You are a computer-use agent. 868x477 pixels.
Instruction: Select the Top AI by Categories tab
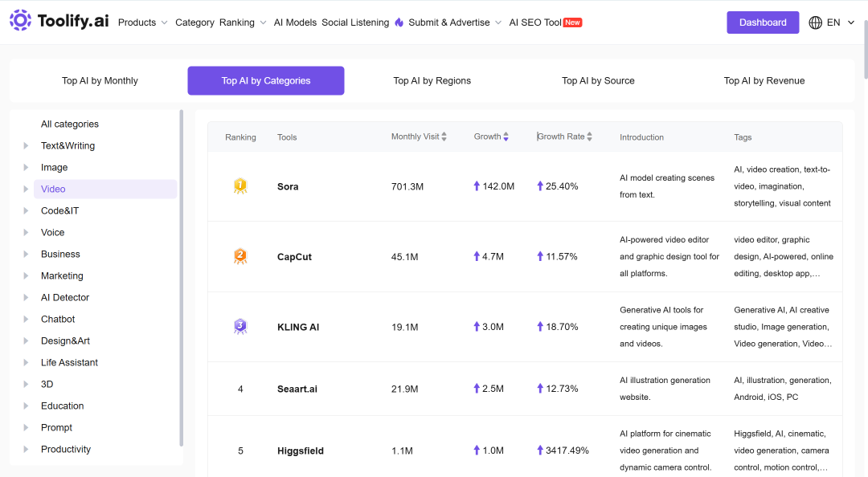pos(266,81)
